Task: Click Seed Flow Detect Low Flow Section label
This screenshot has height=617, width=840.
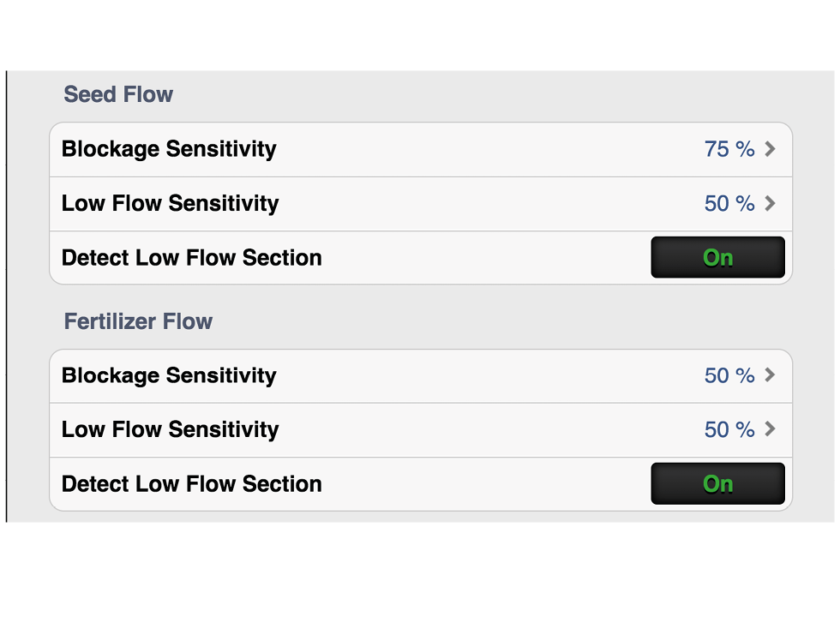Action: pyautogui.click(x=191, y=258)
